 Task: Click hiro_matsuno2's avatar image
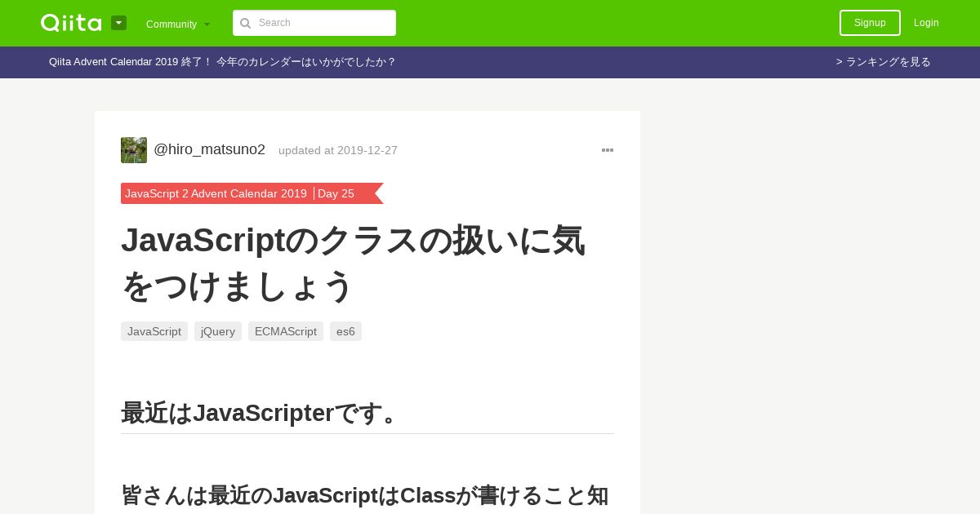pos(134,150)
